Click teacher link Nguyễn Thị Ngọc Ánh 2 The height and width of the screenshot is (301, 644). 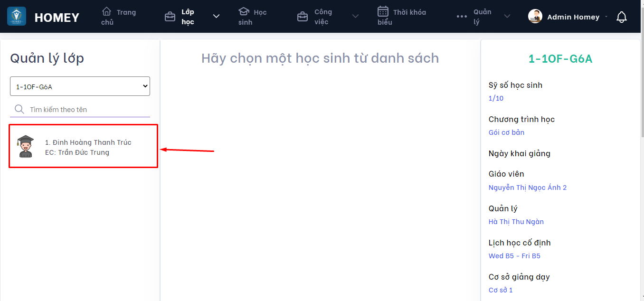[528, 187]
